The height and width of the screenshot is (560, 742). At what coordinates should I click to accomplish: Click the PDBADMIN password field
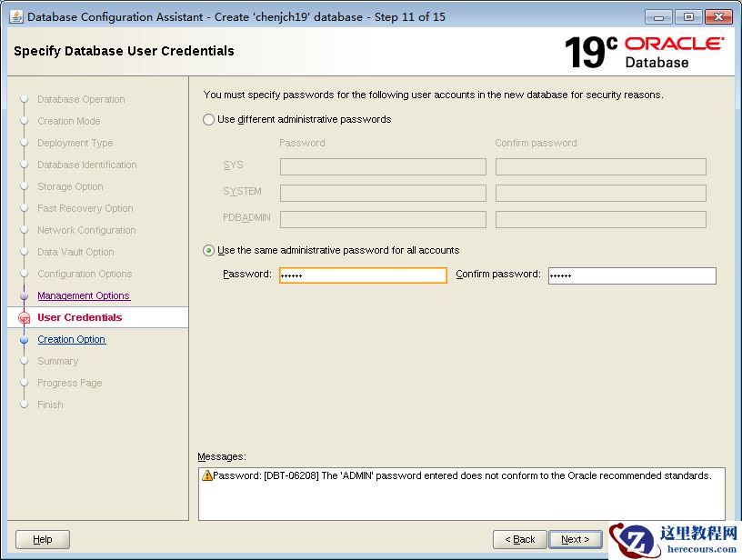click(383, 219)
